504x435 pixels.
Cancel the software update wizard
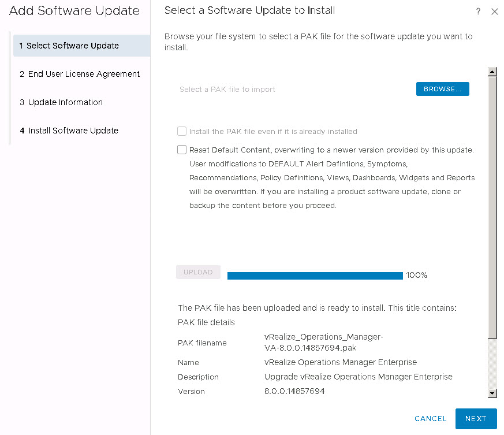point(430,419)
